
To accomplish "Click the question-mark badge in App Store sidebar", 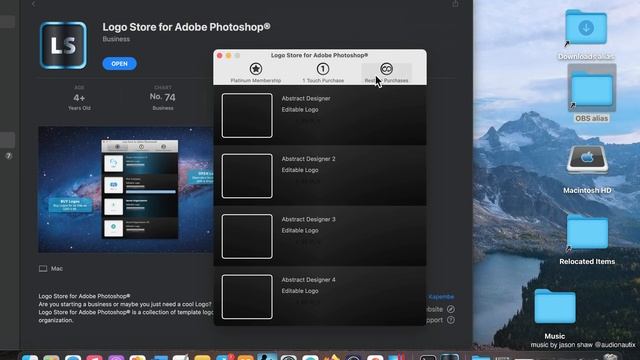I will tap(9, 156).
